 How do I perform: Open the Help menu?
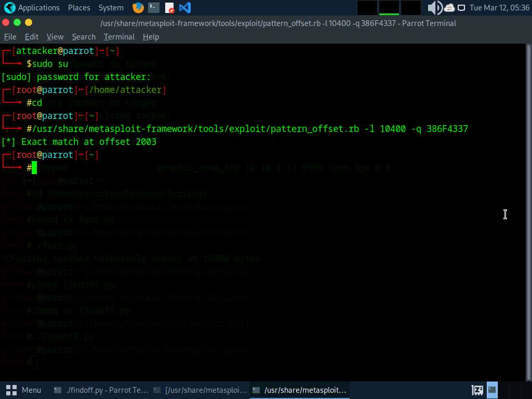point(151,37)
